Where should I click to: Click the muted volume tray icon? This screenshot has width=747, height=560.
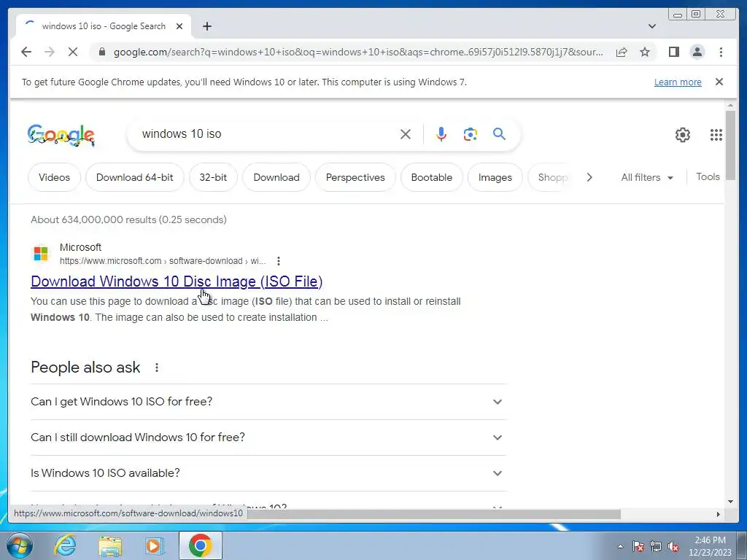673,546
